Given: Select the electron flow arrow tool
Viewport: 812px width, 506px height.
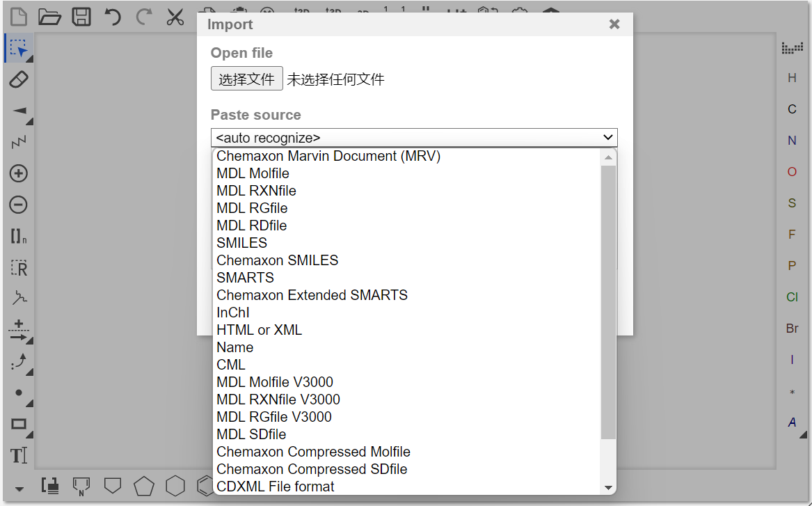Looking at the screenshot, I should (x=19, y=361).
